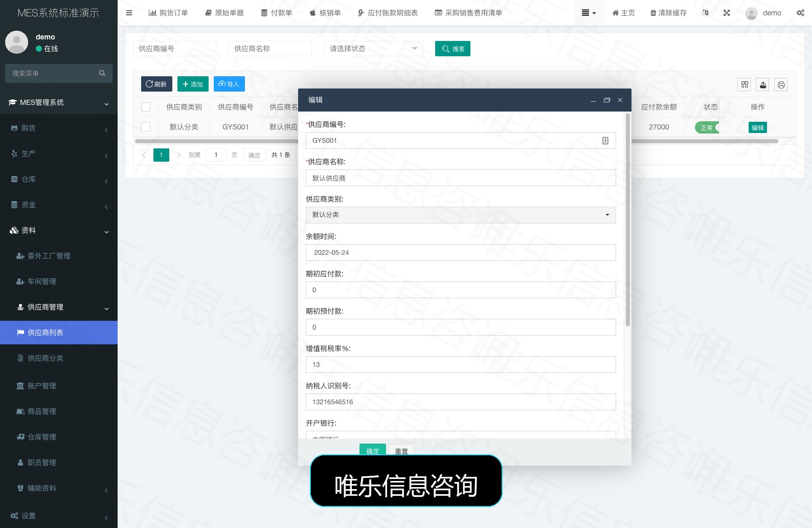Open the 供应商类别 dropdown in edit dialog
This screenshot has height=528, width=812.
(x=461, y=215)
